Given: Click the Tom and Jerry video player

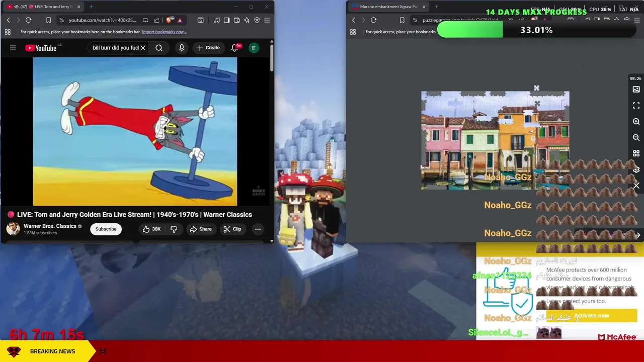Looking at the screenshot, I should (135, 131).
